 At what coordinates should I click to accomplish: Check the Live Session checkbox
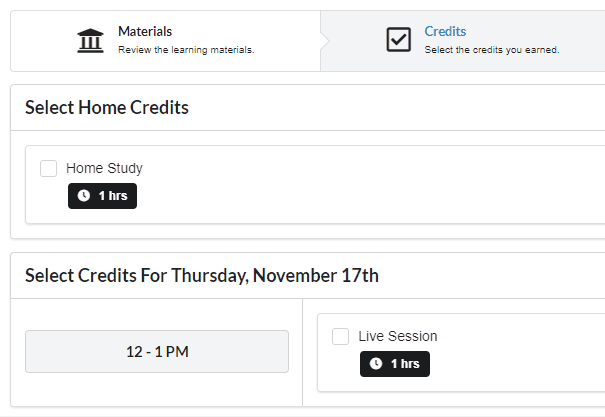340,336
